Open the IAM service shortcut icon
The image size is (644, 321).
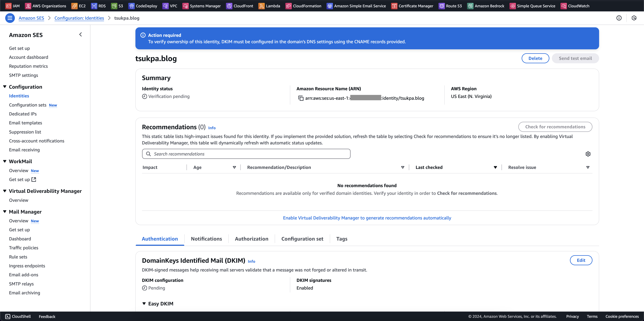[8, 6]
